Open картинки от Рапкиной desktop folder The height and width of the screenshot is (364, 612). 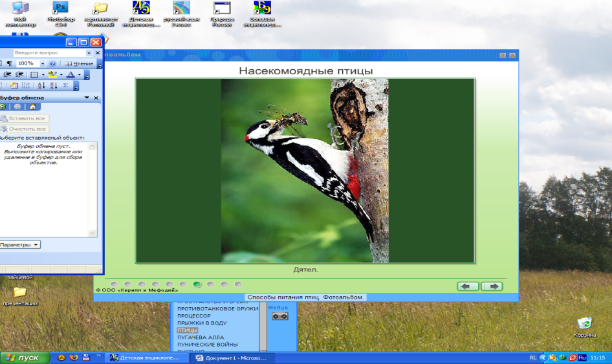click(101, 14)
